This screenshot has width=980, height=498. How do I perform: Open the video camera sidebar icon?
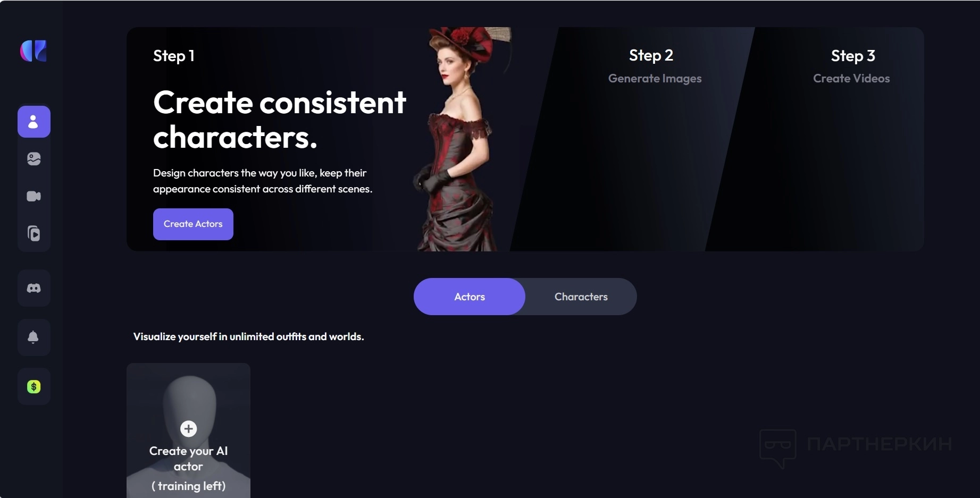(x=33, y=196)
